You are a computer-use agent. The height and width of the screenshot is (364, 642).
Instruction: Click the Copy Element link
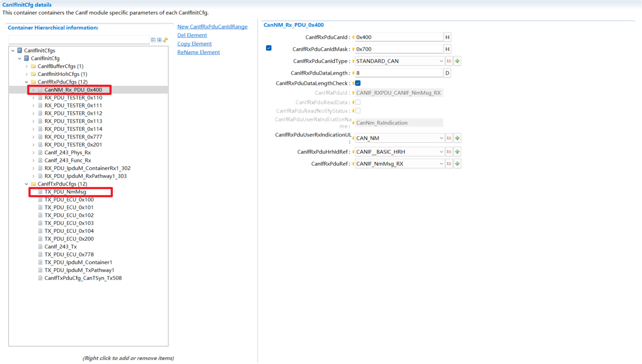point(194,43)
